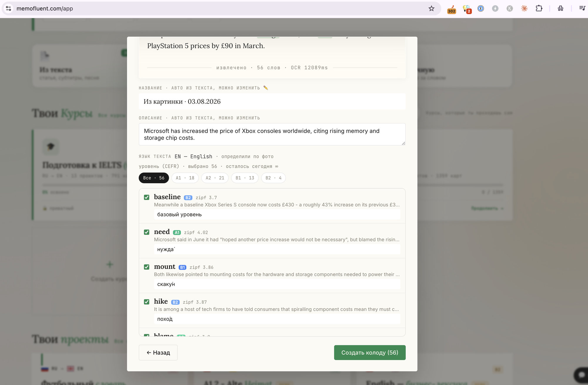588x385 pixels.
Task: Click the textarea resize handle corner
Action: (403, 143)
